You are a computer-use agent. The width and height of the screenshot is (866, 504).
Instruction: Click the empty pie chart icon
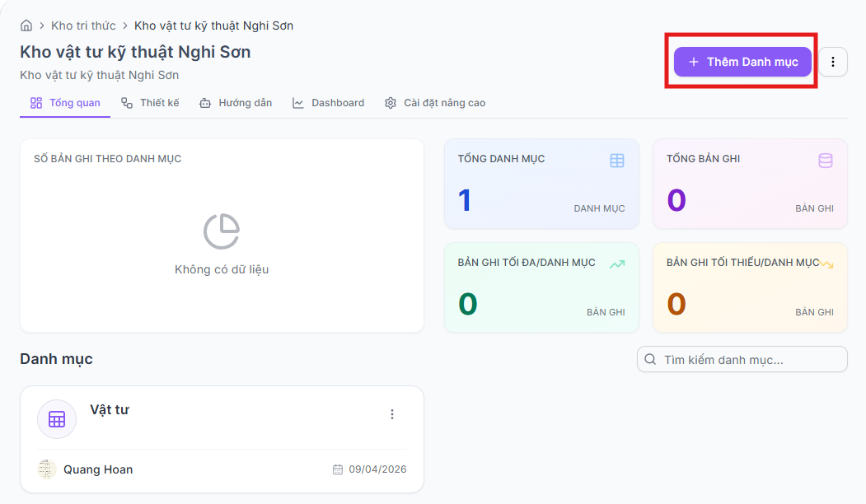click(x=222, y=231)
